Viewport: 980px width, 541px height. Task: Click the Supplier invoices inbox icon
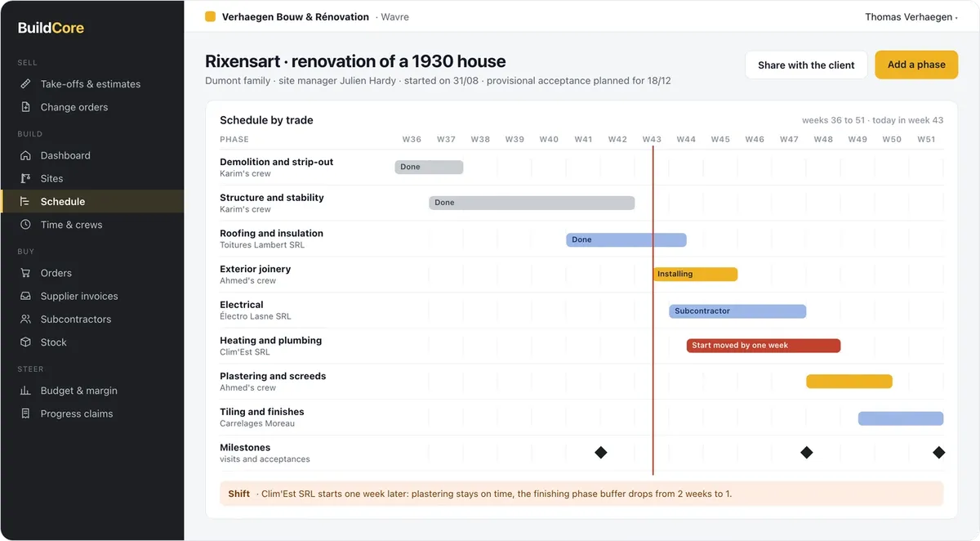(25, 296)
